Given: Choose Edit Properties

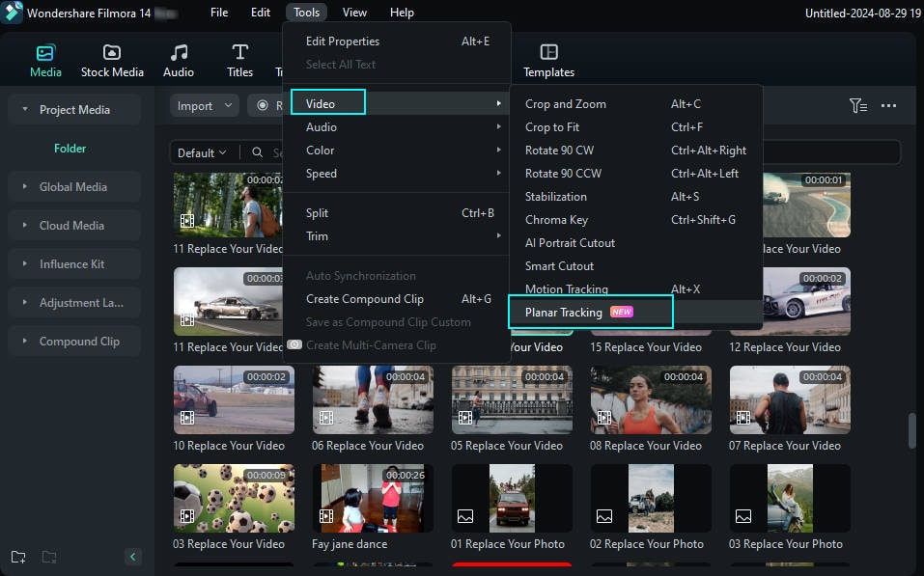Looking at the screenshot, I should click(397, 41).
